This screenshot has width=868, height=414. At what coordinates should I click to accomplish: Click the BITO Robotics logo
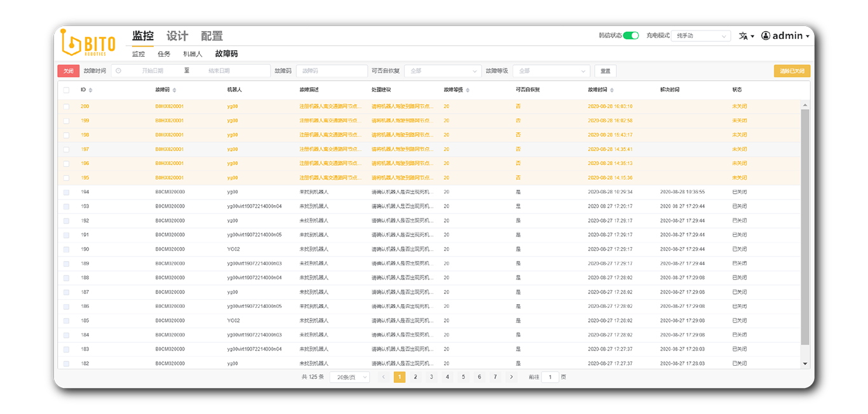88,43
